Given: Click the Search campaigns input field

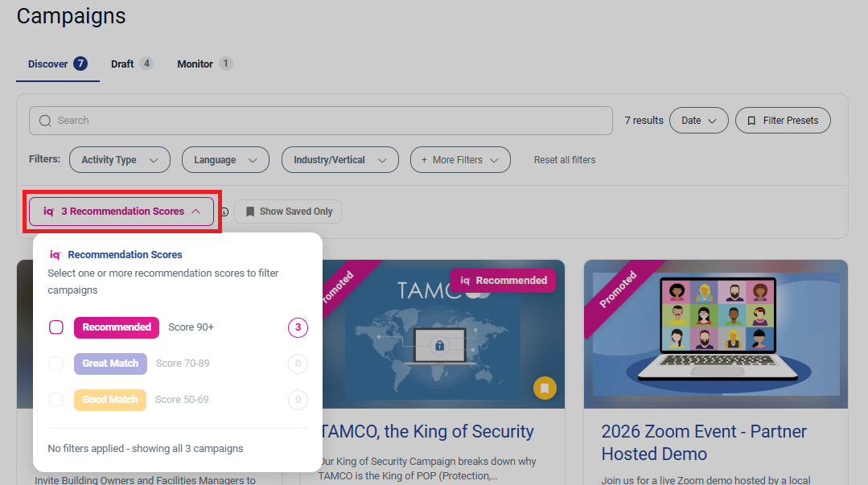Looking at the screenshot, I should click(x=320, y=121).
